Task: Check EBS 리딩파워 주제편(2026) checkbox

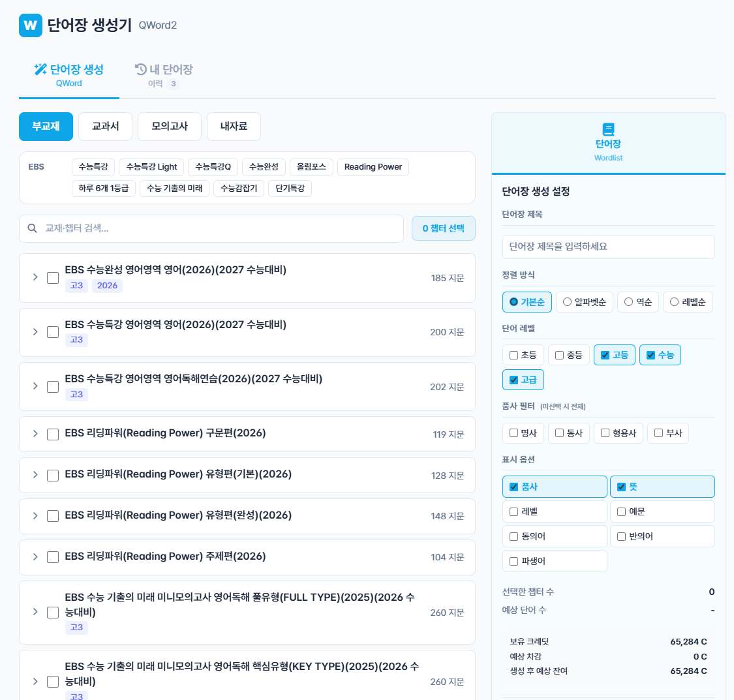Action: pos(53,557)
